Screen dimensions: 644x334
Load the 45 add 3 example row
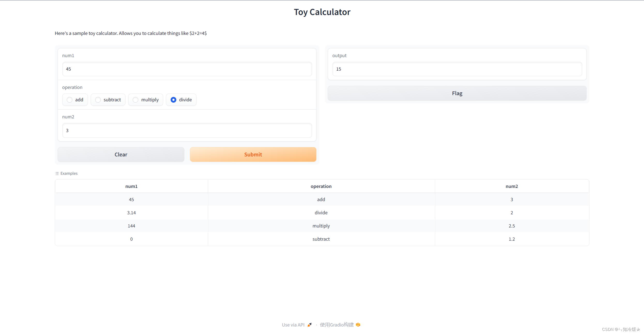(321, 200)
